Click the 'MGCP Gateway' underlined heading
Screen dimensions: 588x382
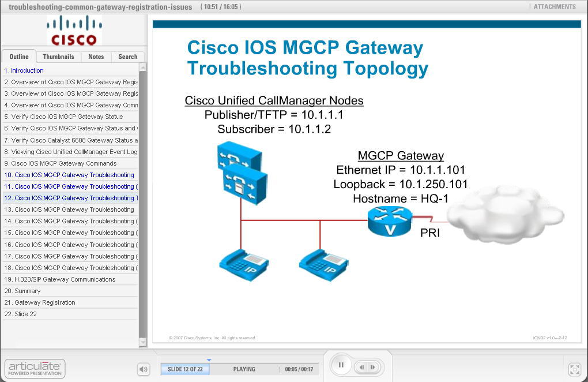click(x=401, y=156)
